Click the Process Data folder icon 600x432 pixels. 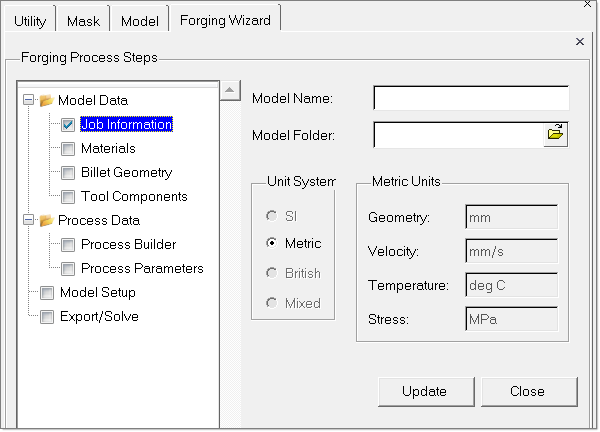pos(45,220)
